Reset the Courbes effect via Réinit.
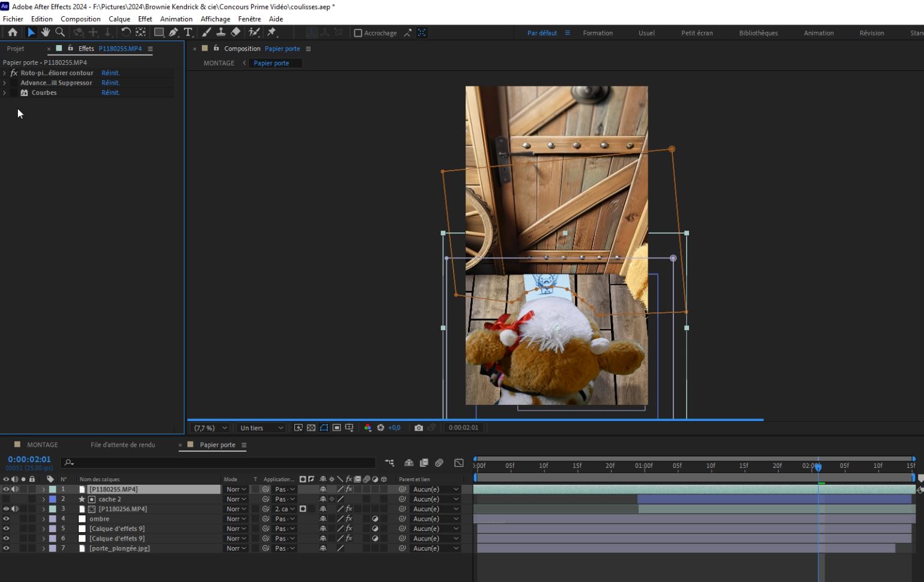 point(111,92)
